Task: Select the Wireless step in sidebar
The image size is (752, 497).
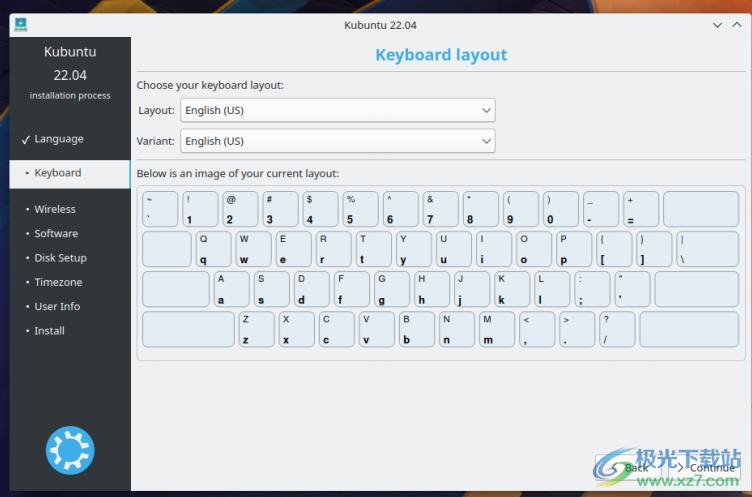Action: [55, 209]
